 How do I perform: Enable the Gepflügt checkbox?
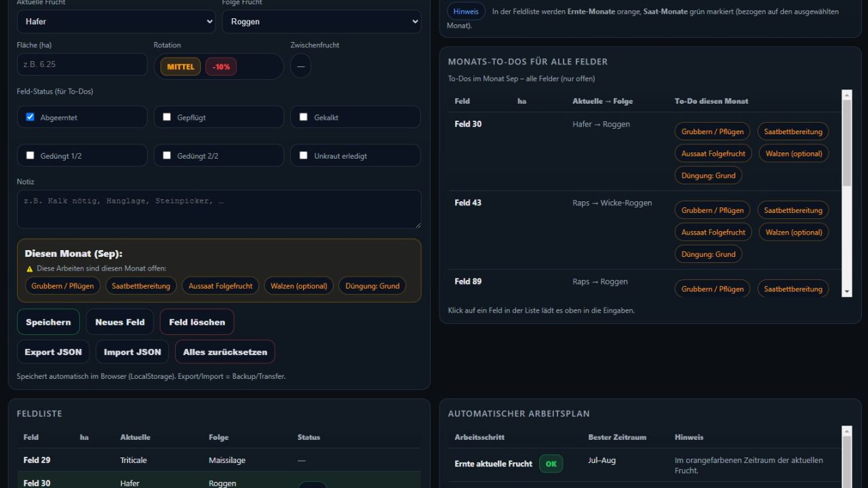click(167, 117)
